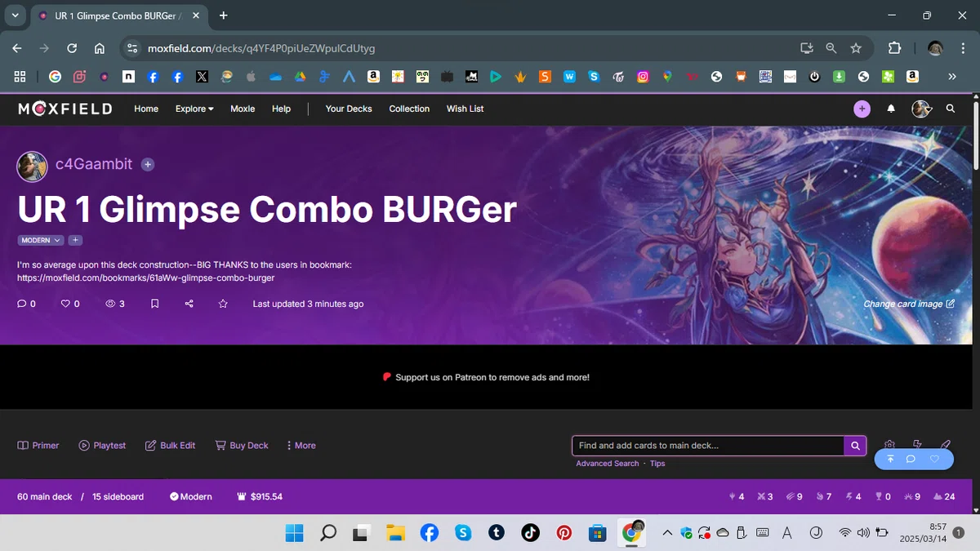Click the scroll-to-top arrow in floating pill
980x551 pixels.
tap(890, 460)
